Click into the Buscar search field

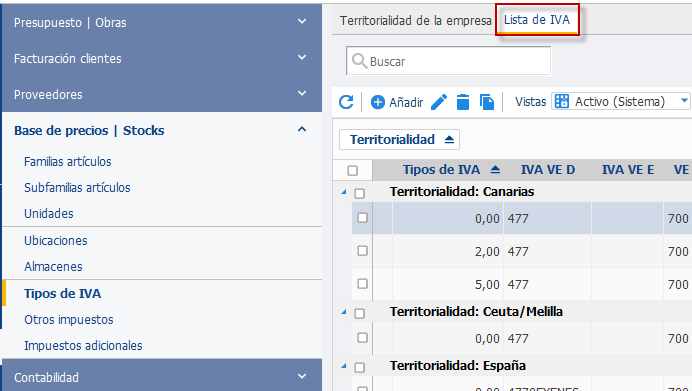pyautogui.click(x=448, y=61)
